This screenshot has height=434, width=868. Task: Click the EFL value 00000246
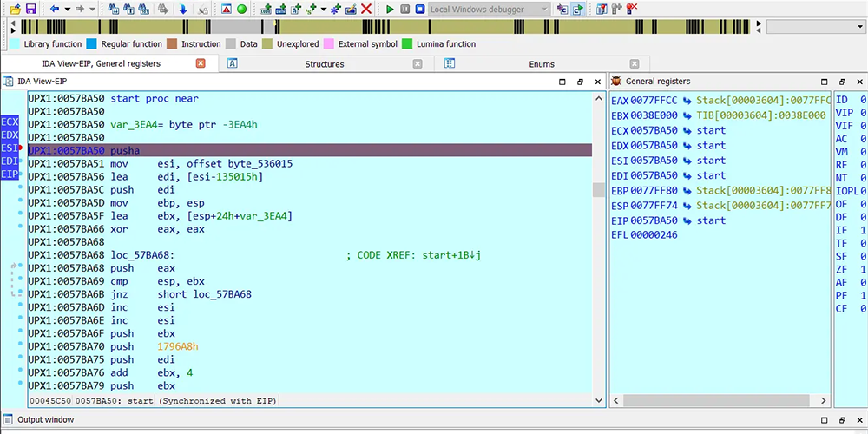(x=654, y=235)
